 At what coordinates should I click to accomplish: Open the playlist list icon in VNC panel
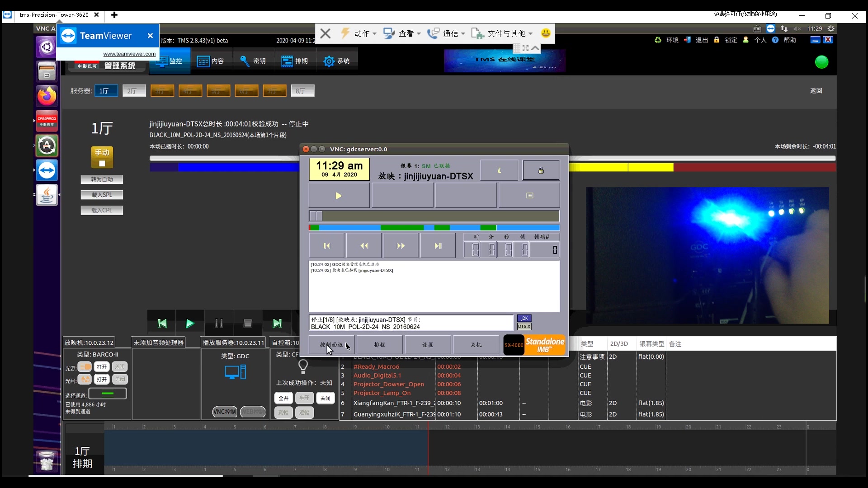529,196
